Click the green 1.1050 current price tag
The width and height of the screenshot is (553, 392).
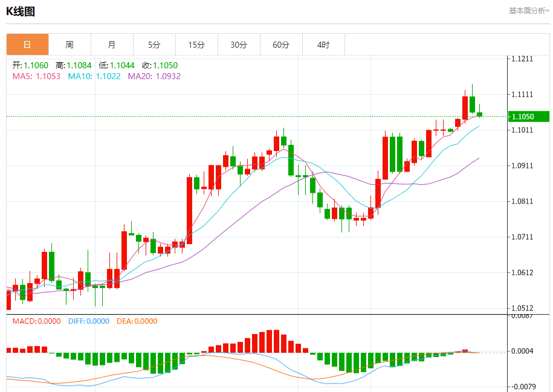click(529, 117)
